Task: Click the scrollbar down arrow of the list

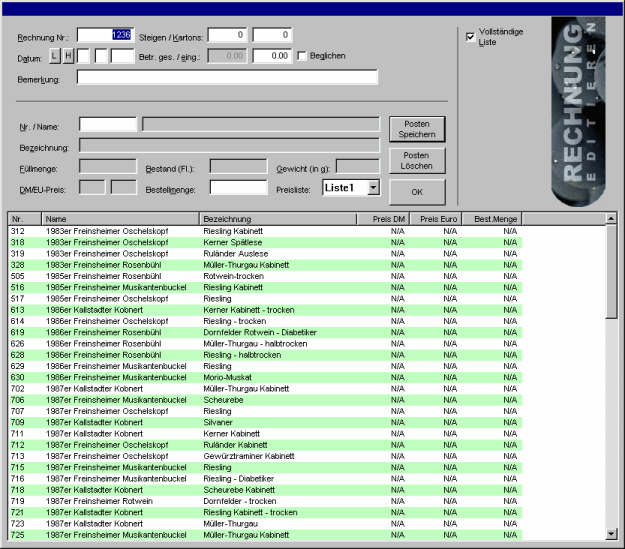Action: (x=611, y=534)
